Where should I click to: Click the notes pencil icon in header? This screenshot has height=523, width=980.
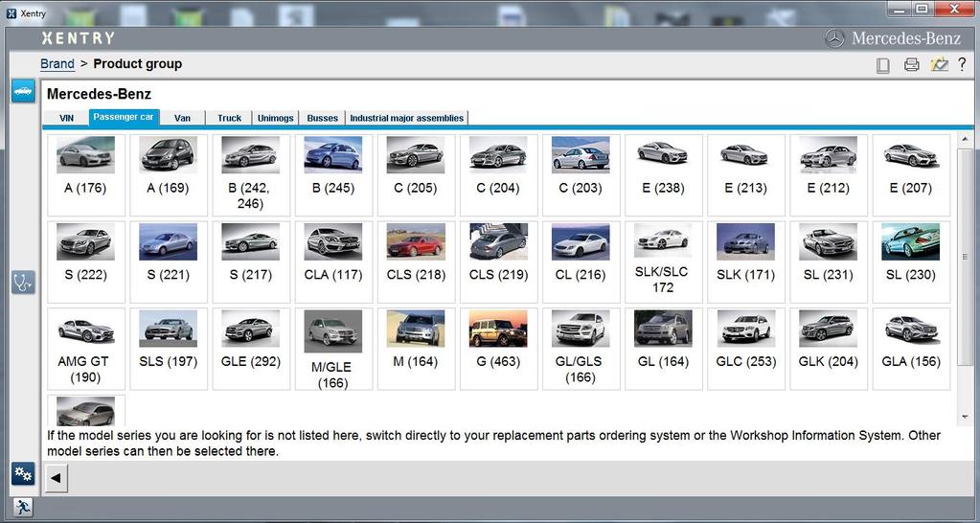tap(940, 64)
